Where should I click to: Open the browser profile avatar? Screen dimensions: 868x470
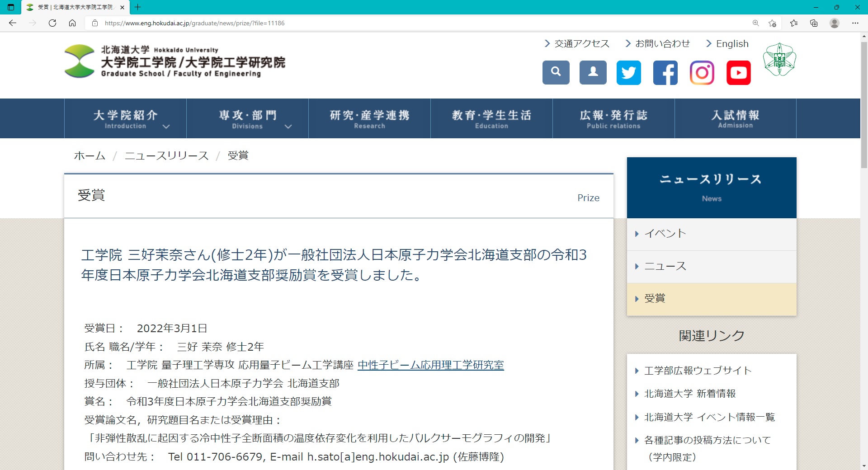(835, 23)
